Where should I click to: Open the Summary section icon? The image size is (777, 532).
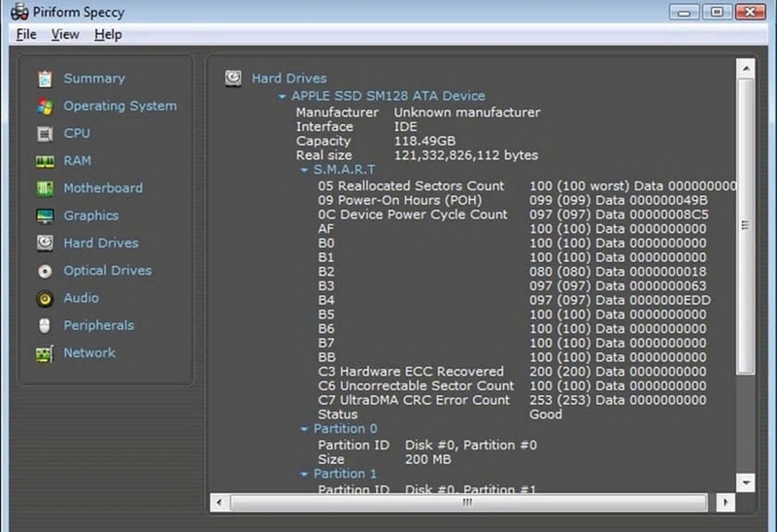tap(45, 79)
